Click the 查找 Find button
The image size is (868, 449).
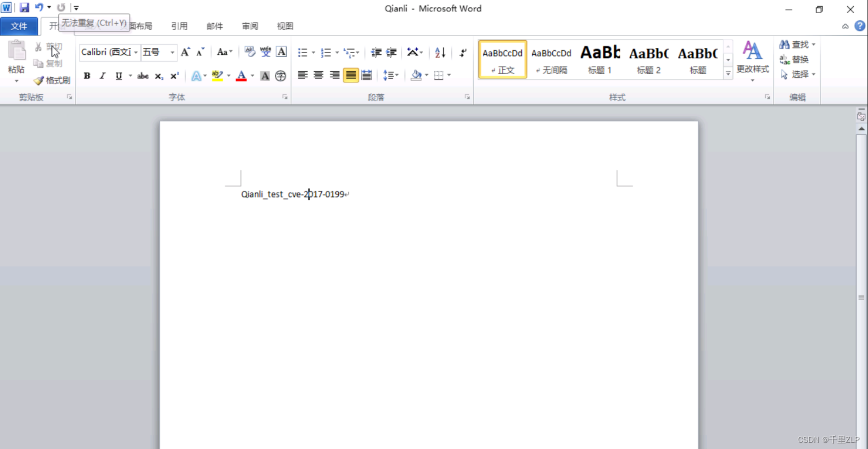(797, 44)
